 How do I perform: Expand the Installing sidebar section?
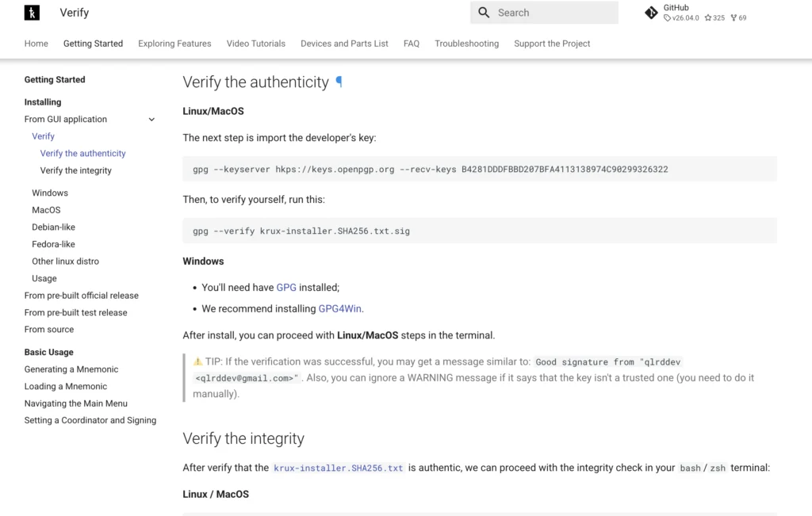42,101
